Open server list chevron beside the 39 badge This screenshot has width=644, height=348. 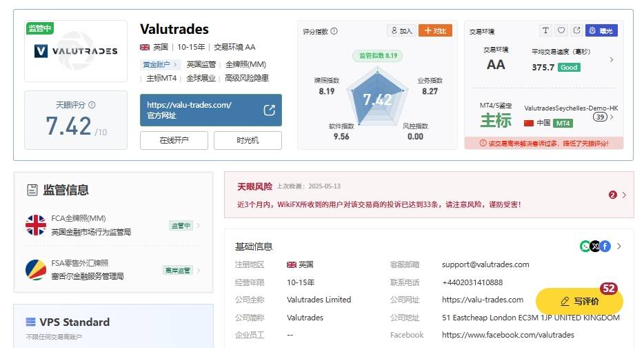[612, 117]
